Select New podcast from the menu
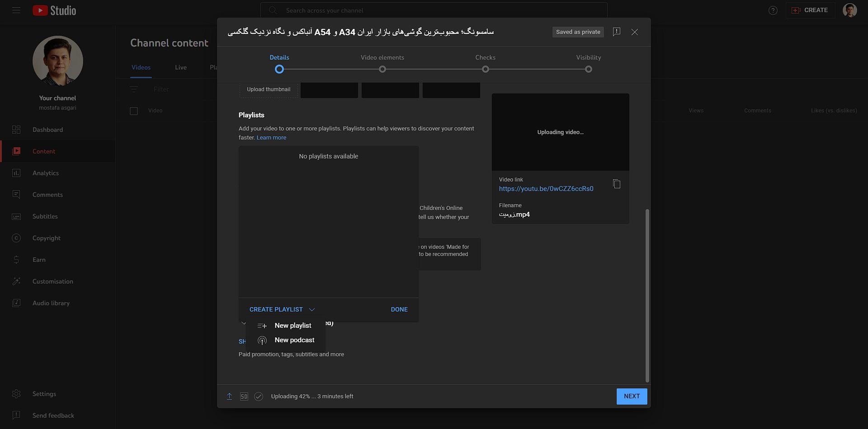Screen dimensions: 868x429 point(286,340)
